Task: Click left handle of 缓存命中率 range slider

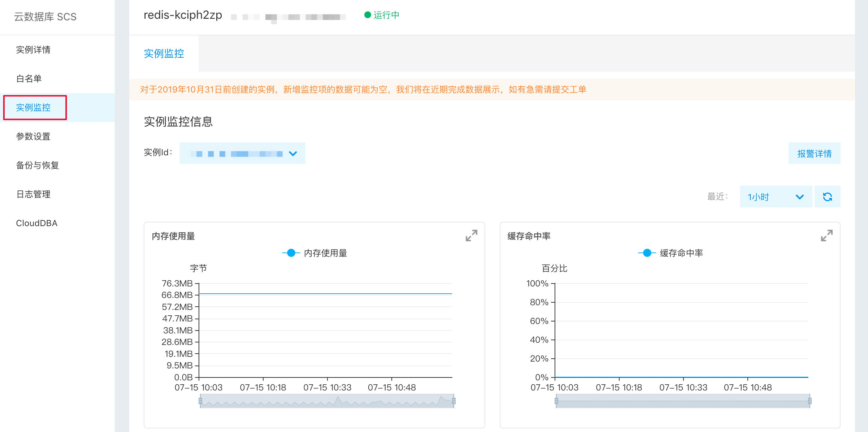Action: (x=556, y=401)
